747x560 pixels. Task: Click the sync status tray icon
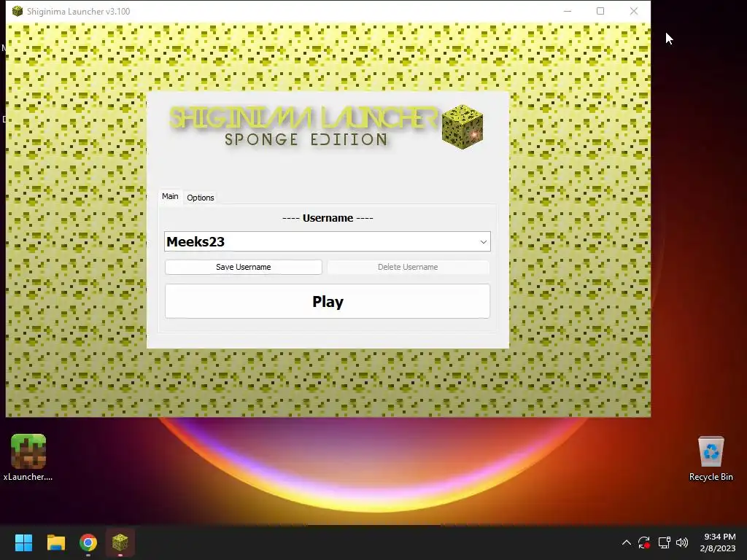pyautogui.click(x=644, y=542)
